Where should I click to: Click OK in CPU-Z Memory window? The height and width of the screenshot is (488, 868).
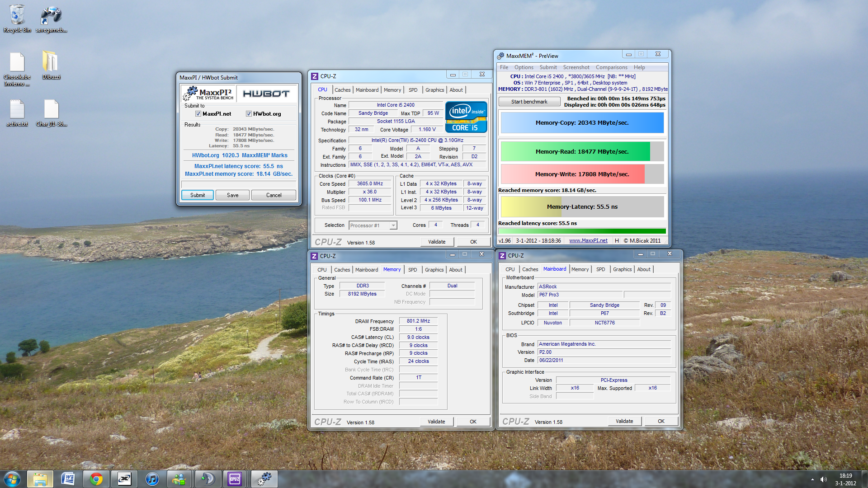click(x=473, y=422)
